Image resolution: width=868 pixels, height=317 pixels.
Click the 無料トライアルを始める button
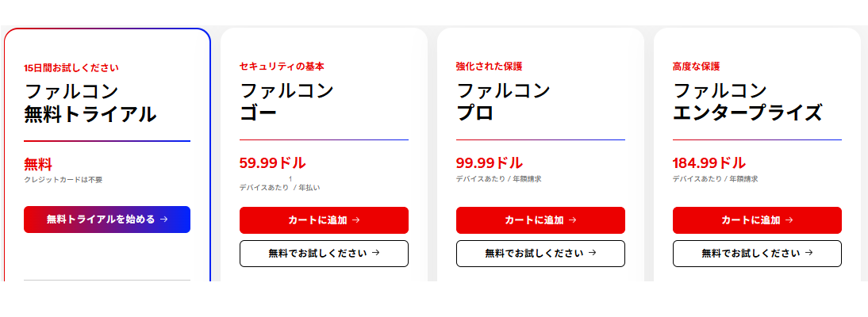pos(107,220)
